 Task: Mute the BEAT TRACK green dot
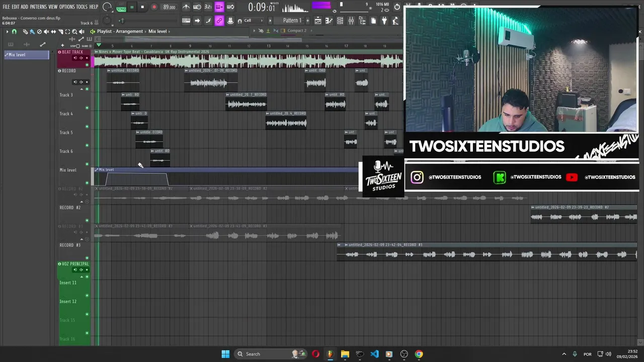point(87,64)
